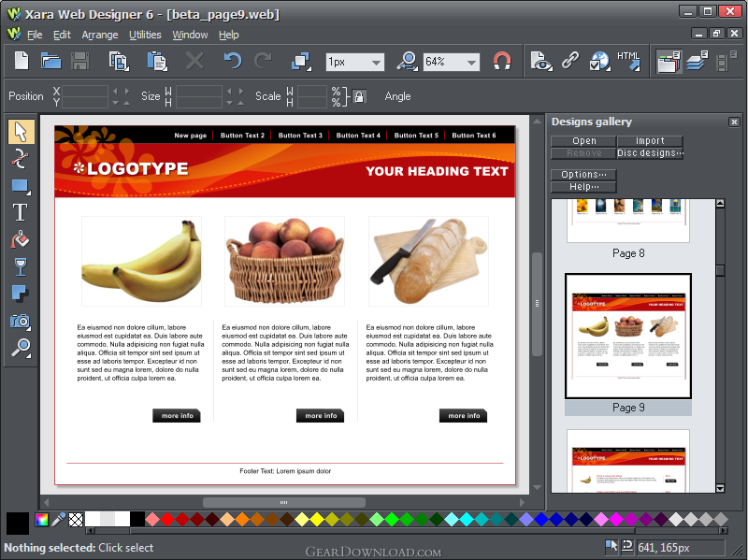The height and width of the screenshot is (560, 748).
Task: Open a file using the folder icon
Action: point(50,62)
